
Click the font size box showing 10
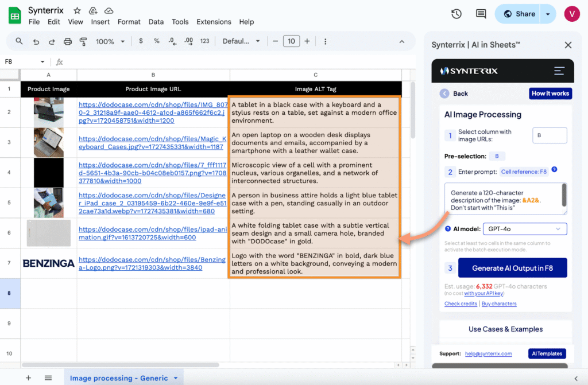[291, 41]
